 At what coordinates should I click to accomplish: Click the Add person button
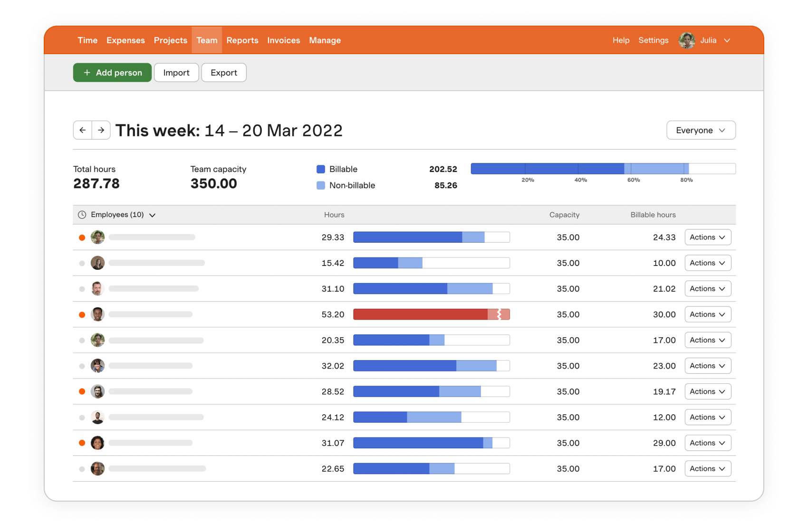coord(112,73)
